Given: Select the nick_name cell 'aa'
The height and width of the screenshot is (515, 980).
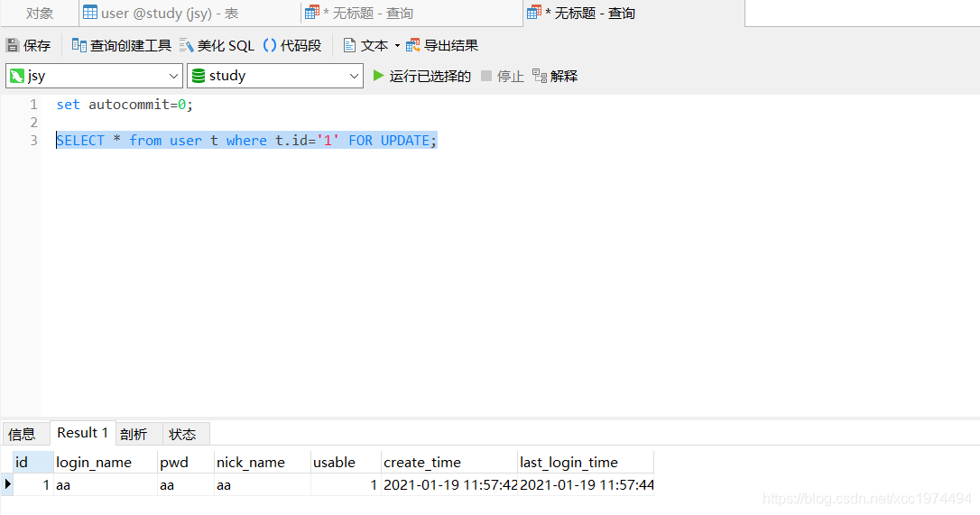Looking at the screenshot, I should [x=263, y=484].
